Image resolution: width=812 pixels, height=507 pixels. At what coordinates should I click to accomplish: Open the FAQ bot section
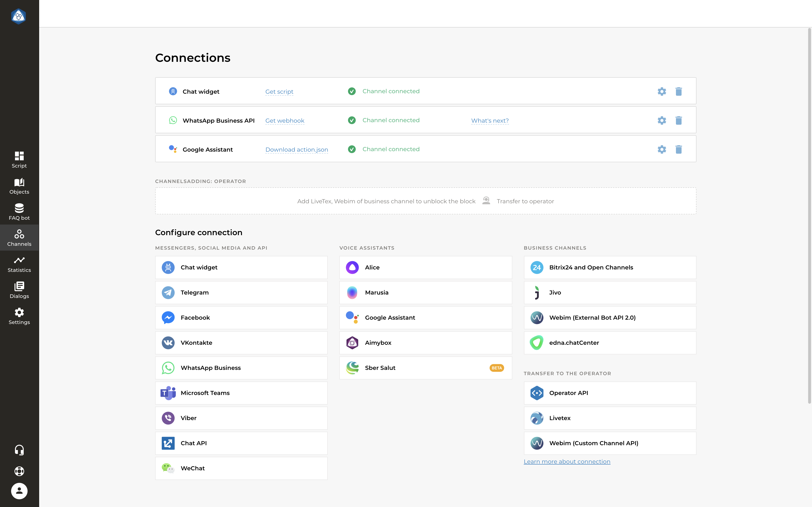click(19, 211)
